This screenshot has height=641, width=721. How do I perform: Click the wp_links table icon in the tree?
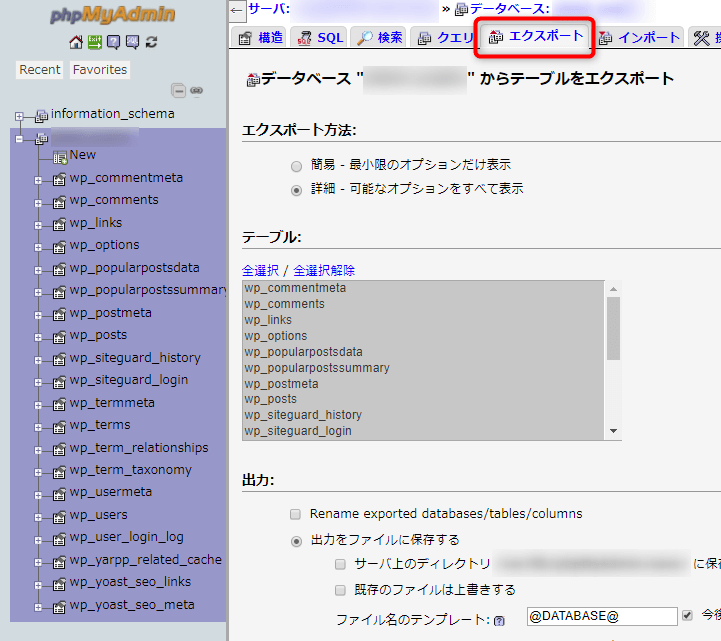pos(59,225)
